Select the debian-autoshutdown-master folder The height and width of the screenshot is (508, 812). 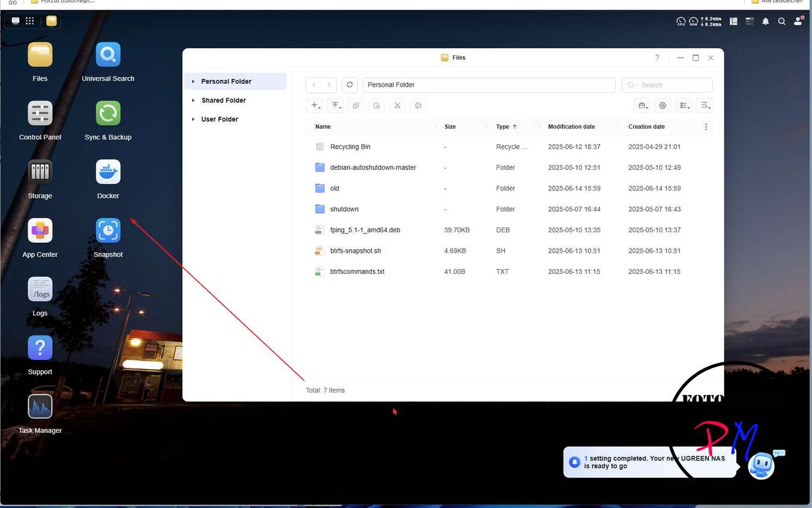click(509, 167)
